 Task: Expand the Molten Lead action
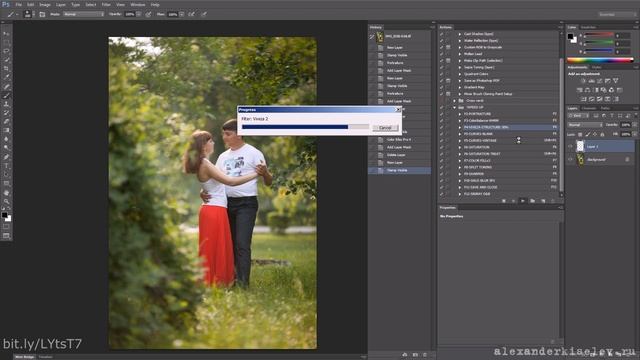pos(460,54)
